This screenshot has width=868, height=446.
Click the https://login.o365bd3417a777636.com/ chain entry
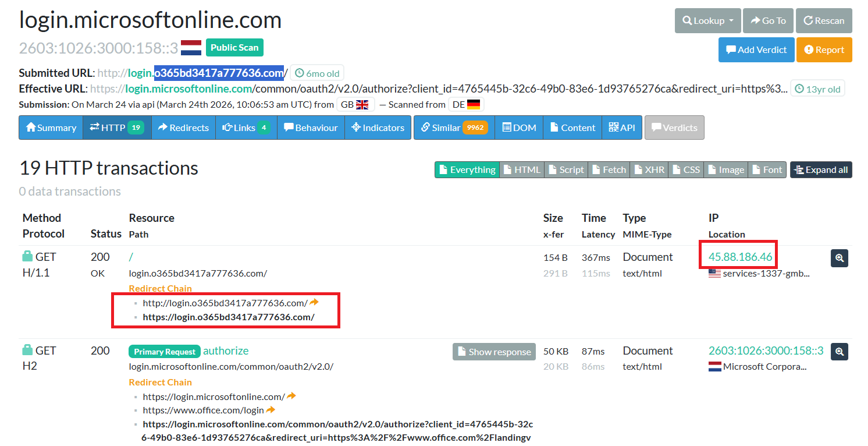[x=229, y=317]
